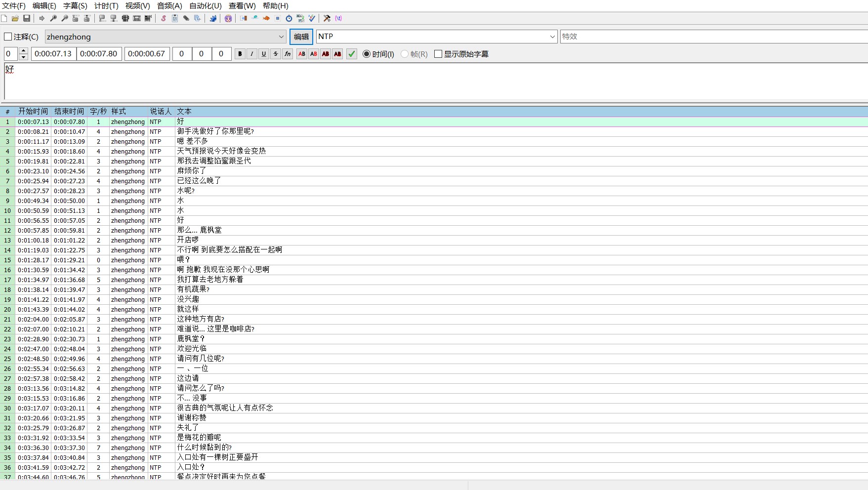This screenshot has width=868, height=490.
Task: Open 字幕(S) menu
Action: (75, 6)
